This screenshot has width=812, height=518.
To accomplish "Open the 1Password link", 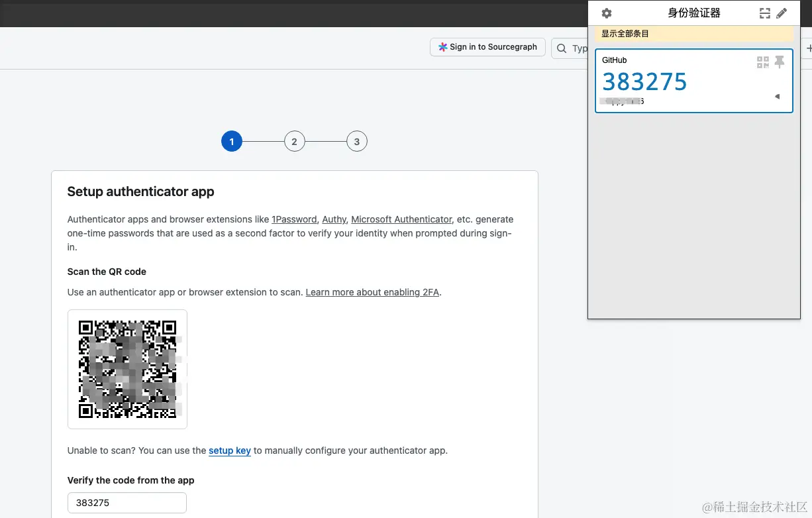I will pyautogui.click(x=294, y=219).
